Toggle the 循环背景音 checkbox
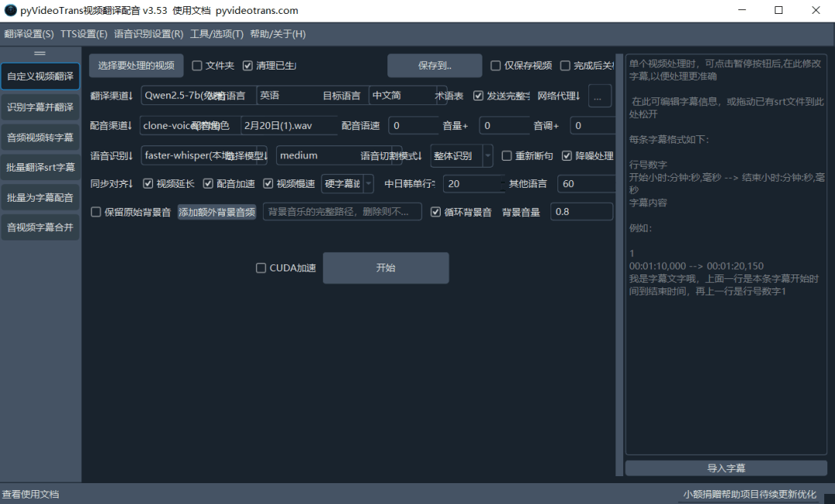 [x=435, y=213]
